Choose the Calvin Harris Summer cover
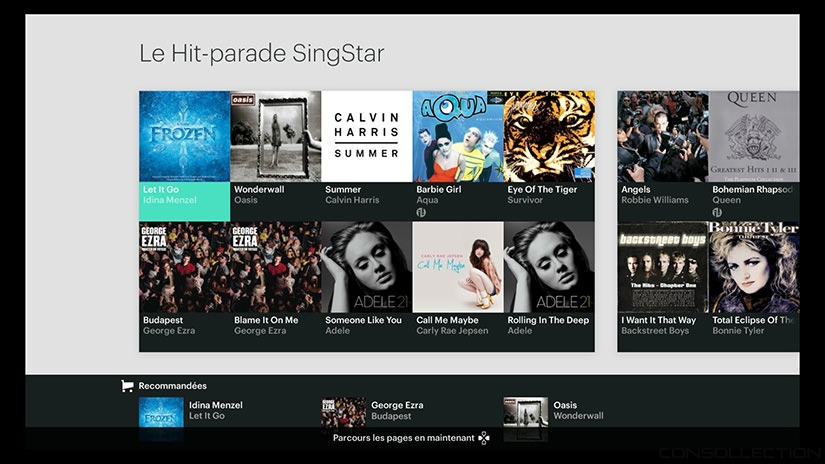The height and width of the screenshot is (464, 825). click(367, 136)
